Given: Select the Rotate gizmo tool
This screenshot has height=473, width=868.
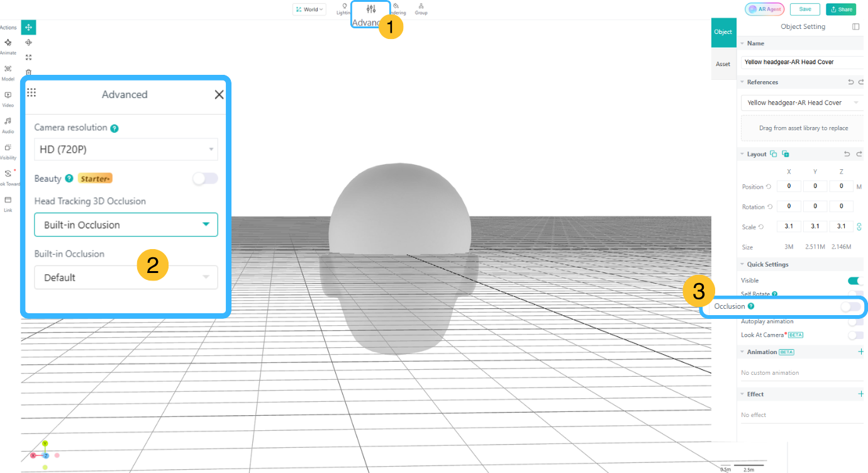Looking at the screenshot, I should pos(28,42).
